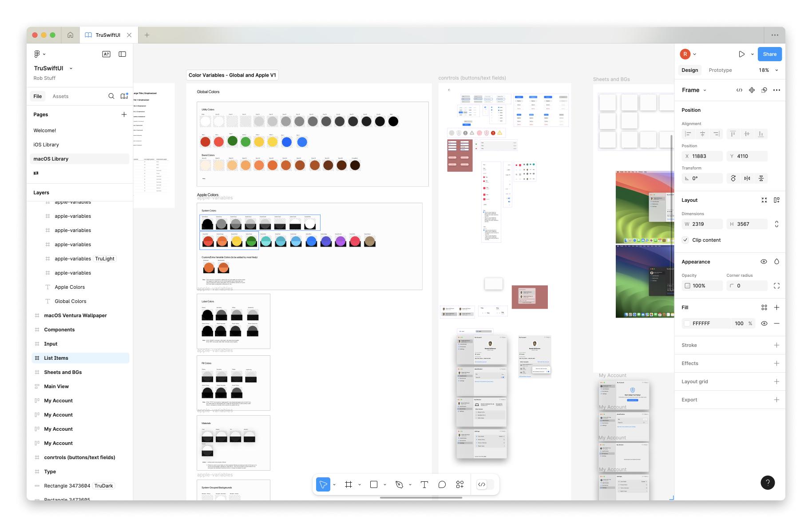Click the canvas horizontal scrollbar
Screen dimensions: 812x527
pos(421,498)
